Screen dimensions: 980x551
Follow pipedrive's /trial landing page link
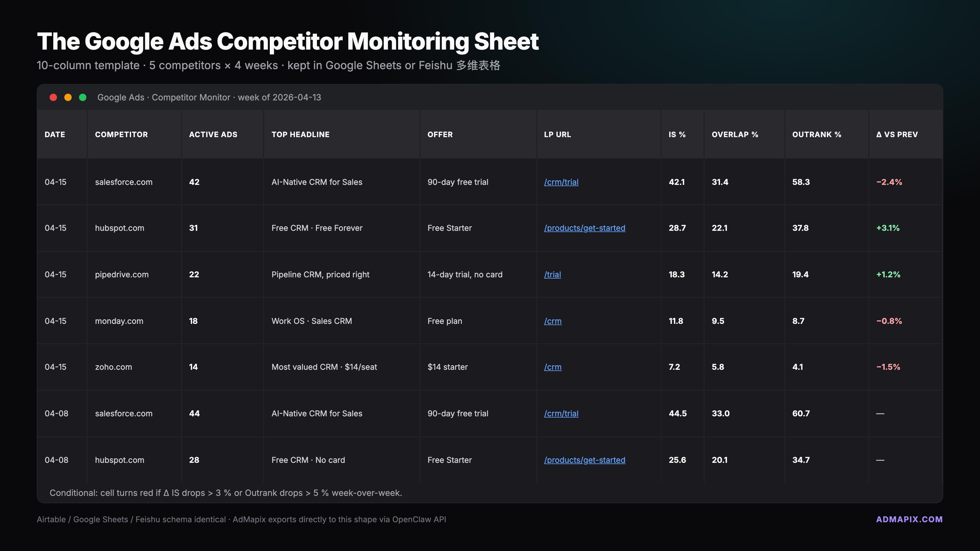tap(552, 275)
